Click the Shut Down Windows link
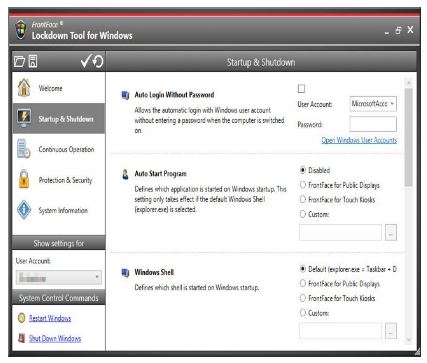Screen dimensions: 427x363 pos(55,338)
